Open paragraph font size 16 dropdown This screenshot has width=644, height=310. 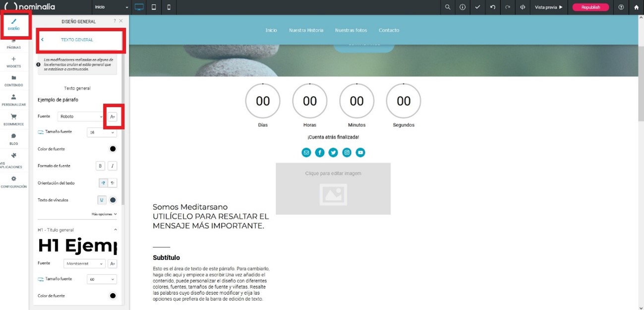coord(102,132)
